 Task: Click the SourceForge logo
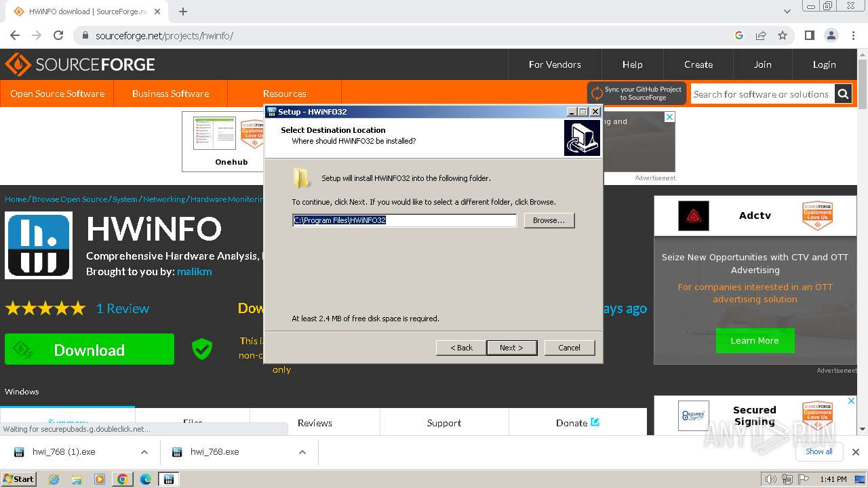80,64
